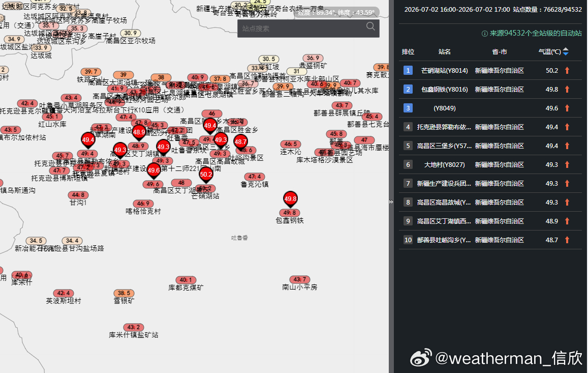
Task: Select the 48.7 red map pin
Action: point(240,143)
